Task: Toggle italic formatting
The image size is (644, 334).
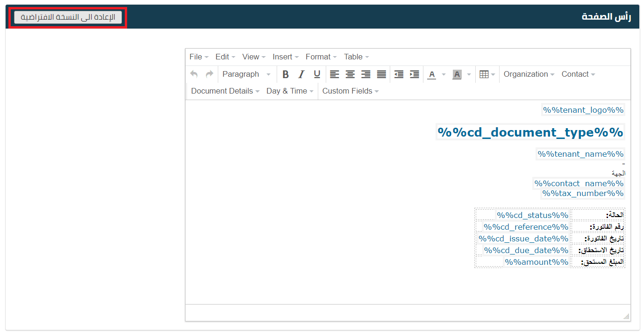Action: (x=301, y=74)
